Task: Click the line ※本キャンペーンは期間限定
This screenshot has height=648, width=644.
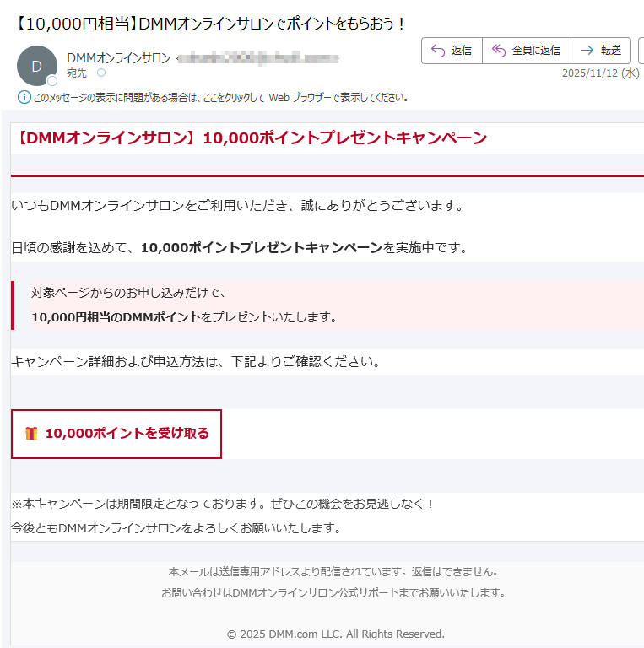Action: click(x=222, y=504)
